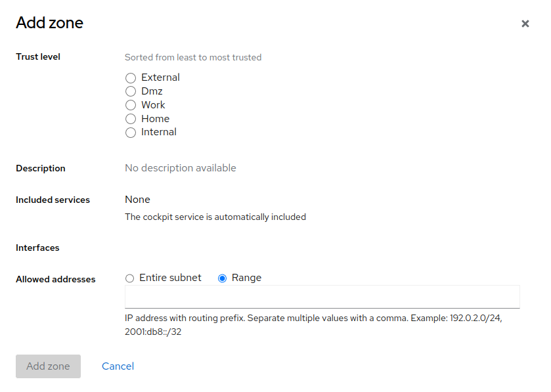Select the Home trust level radio

click(131, 119)
